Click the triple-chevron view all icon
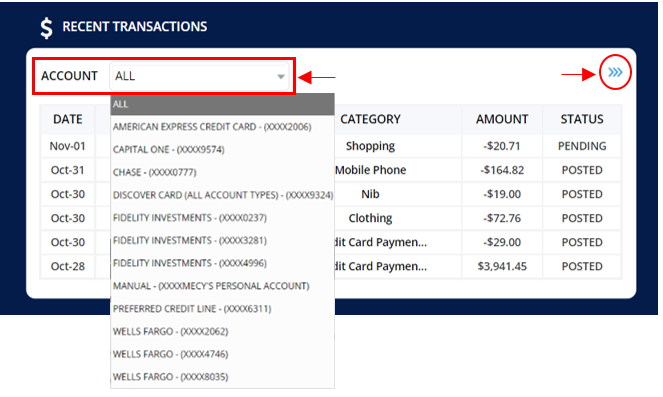663x397 pixels. click(x=615, y=72)
